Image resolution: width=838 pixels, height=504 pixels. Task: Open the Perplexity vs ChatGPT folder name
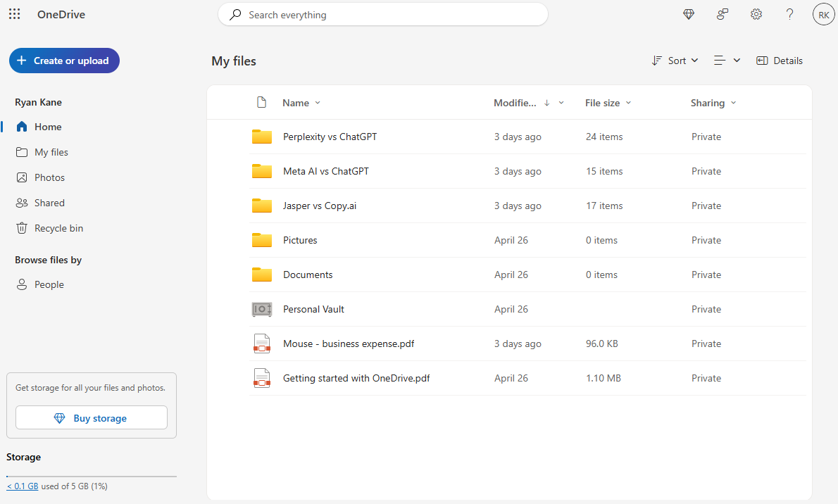330,137
